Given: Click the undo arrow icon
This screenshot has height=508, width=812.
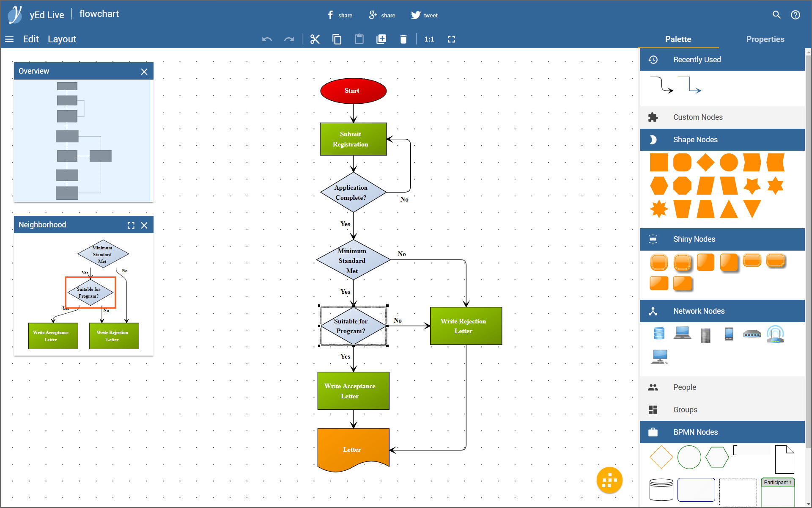Looking at the screenshot, I should (x=267, y=39).
